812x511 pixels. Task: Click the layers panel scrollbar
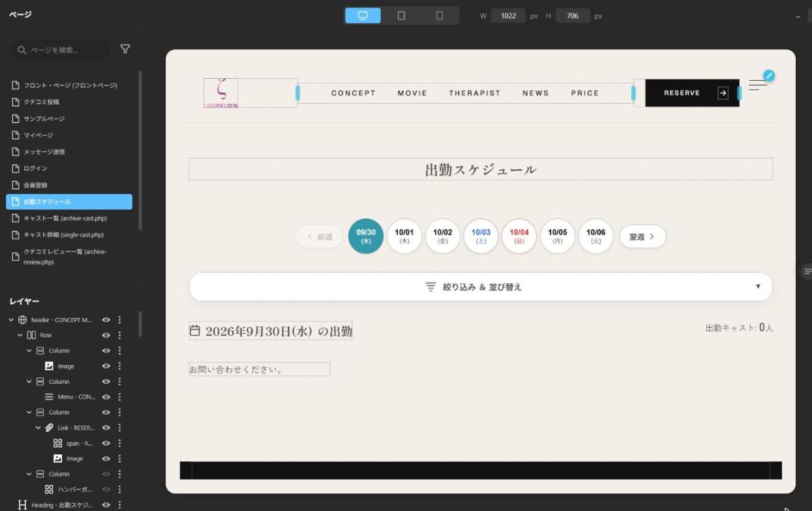coord(140,323)
